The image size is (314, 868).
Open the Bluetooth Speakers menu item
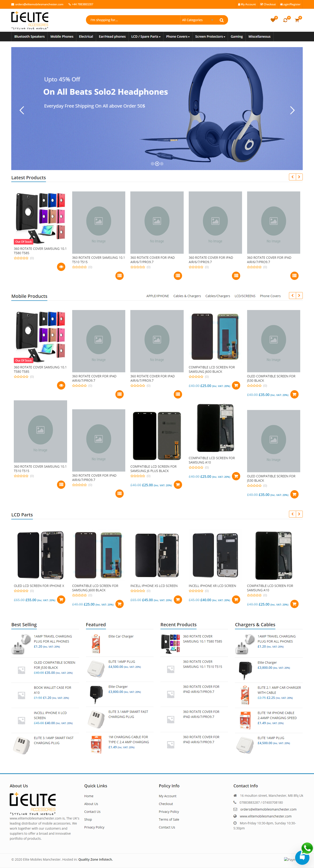pyautogui.click(x=29, y=36)
